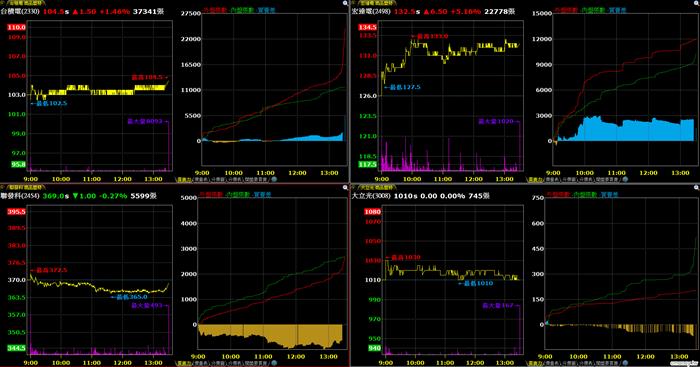This screenshot has height=367, width=700.
Task: Select the 聯發科 panel title tab
Action: click(26, 187)
